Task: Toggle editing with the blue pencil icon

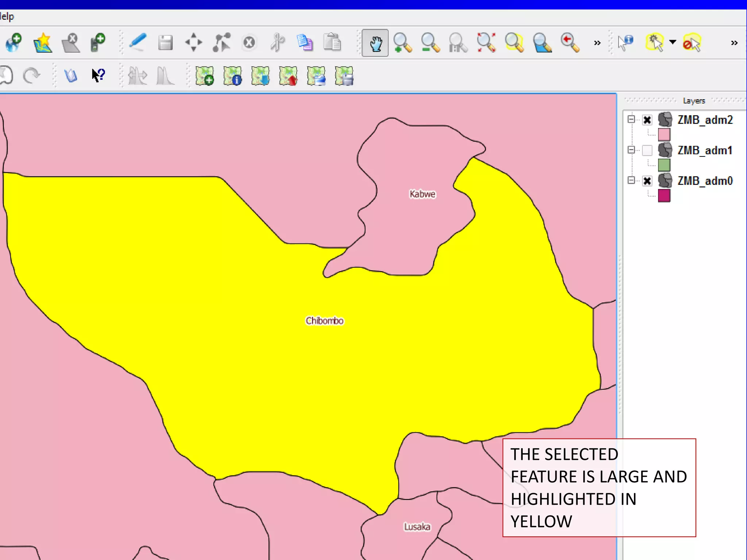Action: (138, 43)
